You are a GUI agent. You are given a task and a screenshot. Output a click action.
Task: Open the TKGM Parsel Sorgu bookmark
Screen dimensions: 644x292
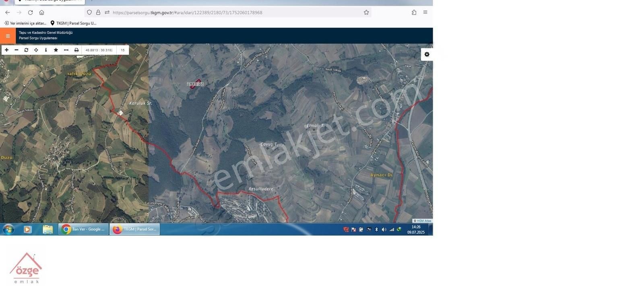(x=73, y=23)
